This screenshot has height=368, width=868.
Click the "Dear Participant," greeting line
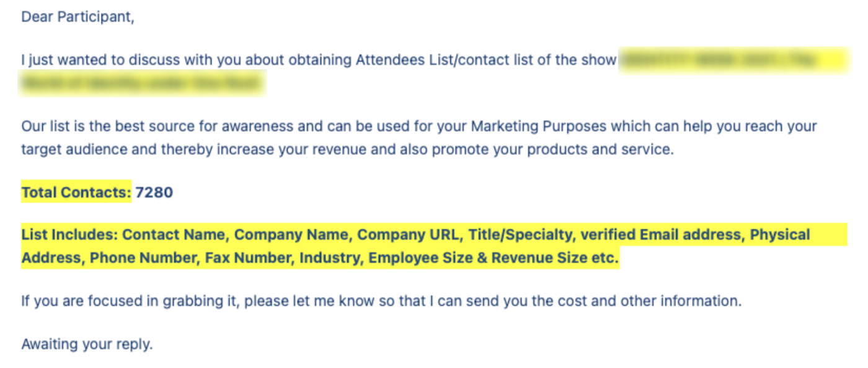pos(77,17)
